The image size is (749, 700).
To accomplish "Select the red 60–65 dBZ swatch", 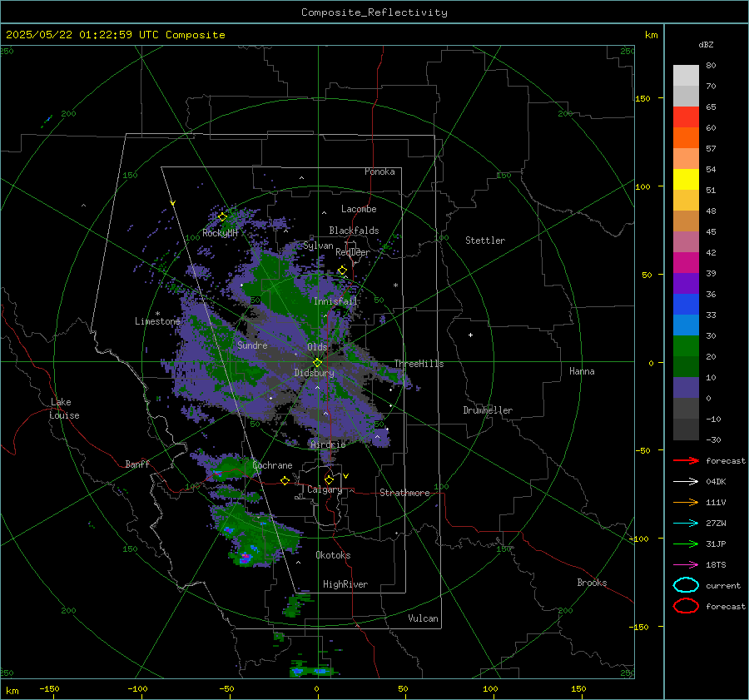I will (686, 117).
